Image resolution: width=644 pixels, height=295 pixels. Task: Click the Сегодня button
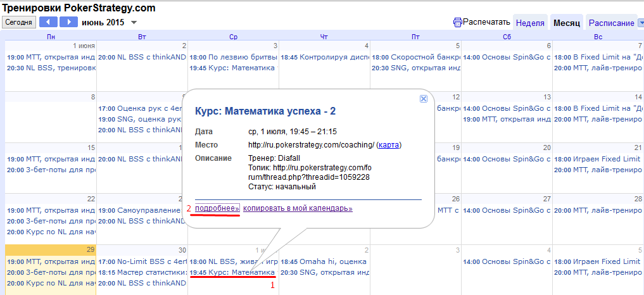(x=19, y=22)
